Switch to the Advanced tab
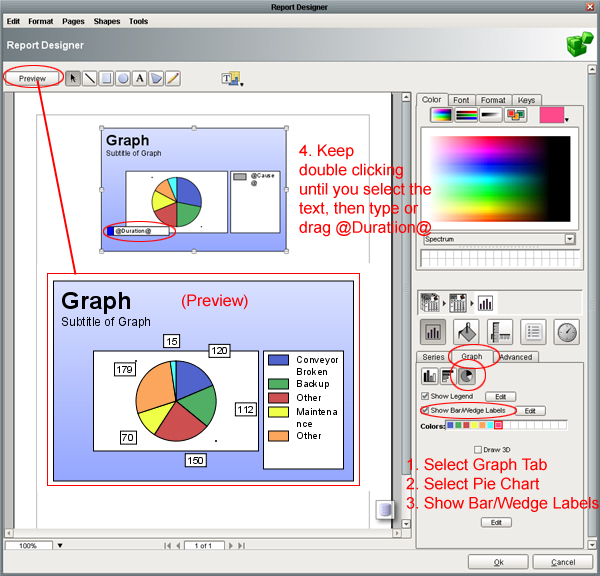Image resolution: width=600 pixels, height=576 pixels. point(516,357)
